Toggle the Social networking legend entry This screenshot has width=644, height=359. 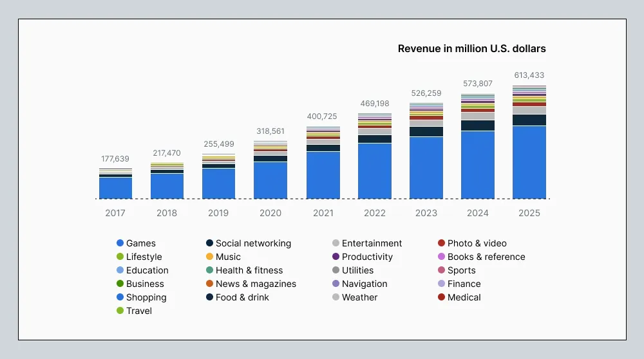pos(253,243)
